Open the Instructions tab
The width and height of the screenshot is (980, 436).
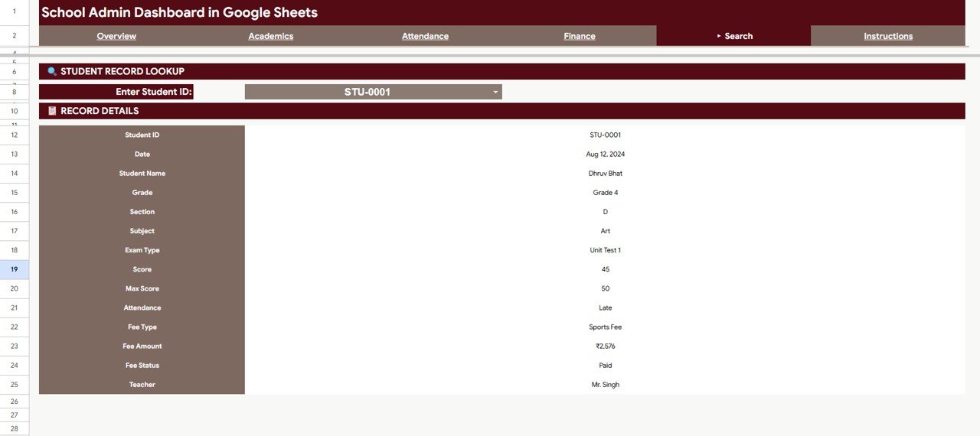(888, 36)
